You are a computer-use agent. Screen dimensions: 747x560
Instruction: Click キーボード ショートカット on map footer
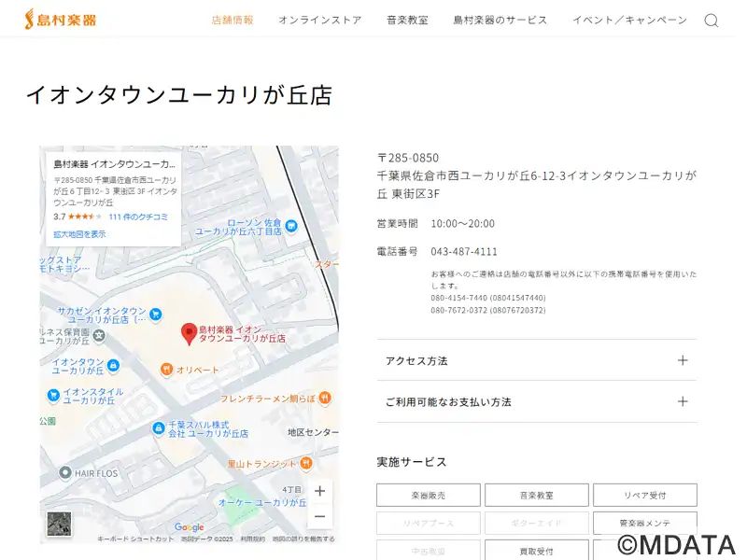(x=135, y=539)
